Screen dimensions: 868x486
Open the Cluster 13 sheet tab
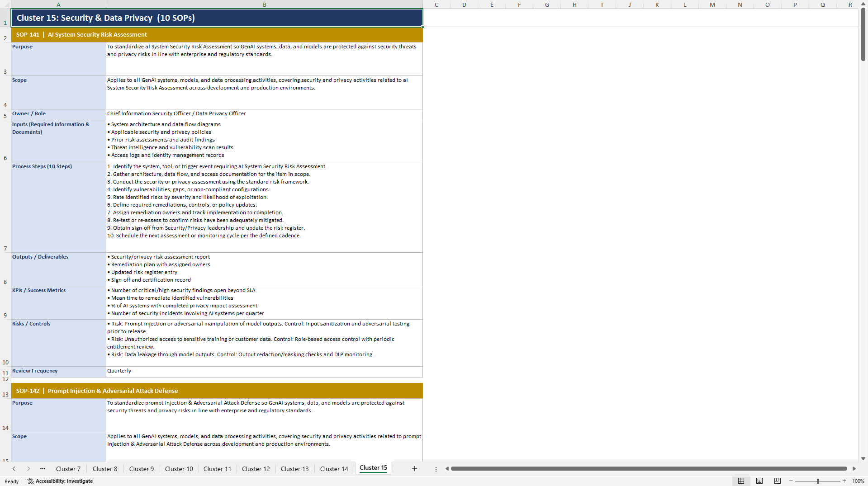[x=295, y=469]
